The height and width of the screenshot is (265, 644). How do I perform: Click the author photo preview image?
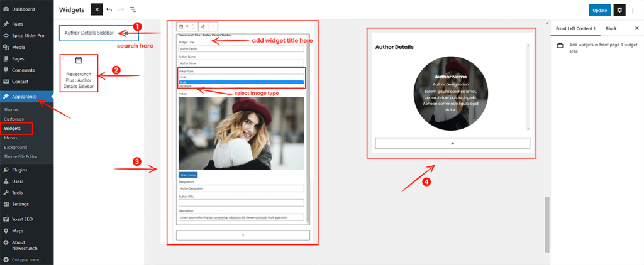pyautogui.click(x=241, y=133)
